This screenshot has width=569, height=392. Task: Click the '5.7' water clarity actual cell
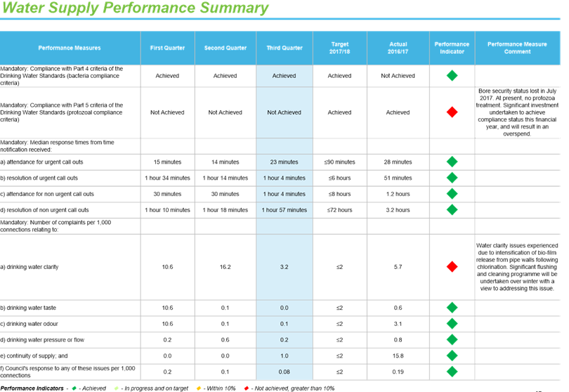pyautogui.click(x=398, y=267)
